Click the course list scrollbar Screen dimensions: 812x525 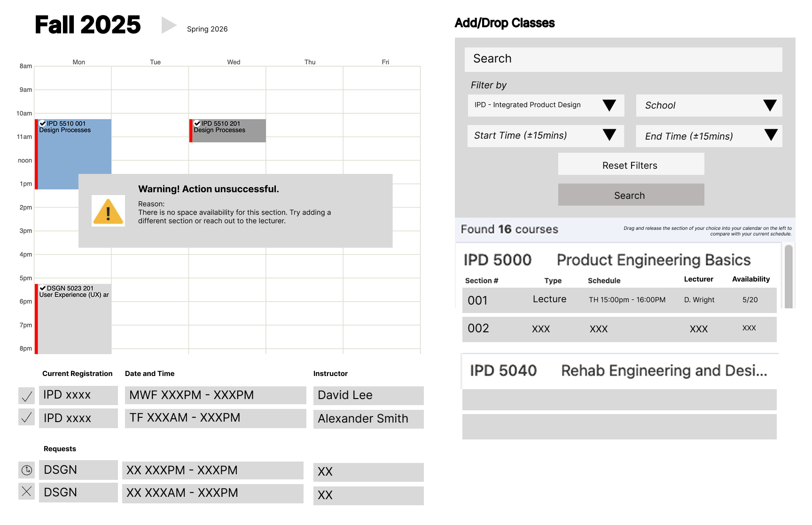click(x=789, y=276)
